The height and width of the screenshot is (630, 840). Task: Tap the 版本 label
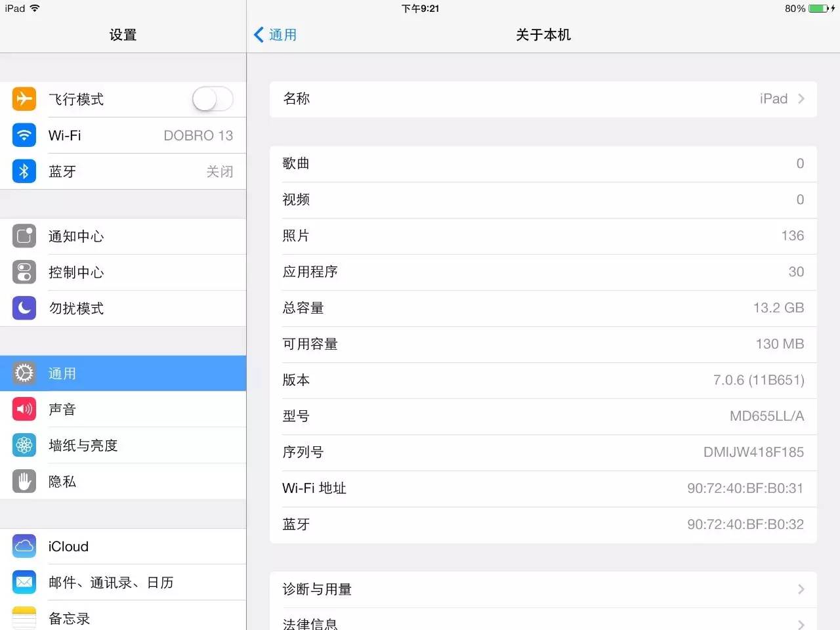click(296, 380)
